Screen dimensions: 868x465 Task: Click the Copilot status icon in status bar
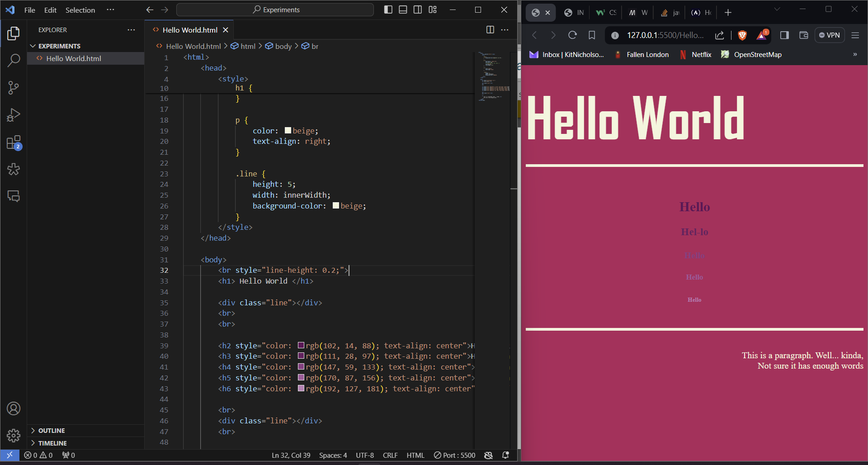tap(488, 455)
